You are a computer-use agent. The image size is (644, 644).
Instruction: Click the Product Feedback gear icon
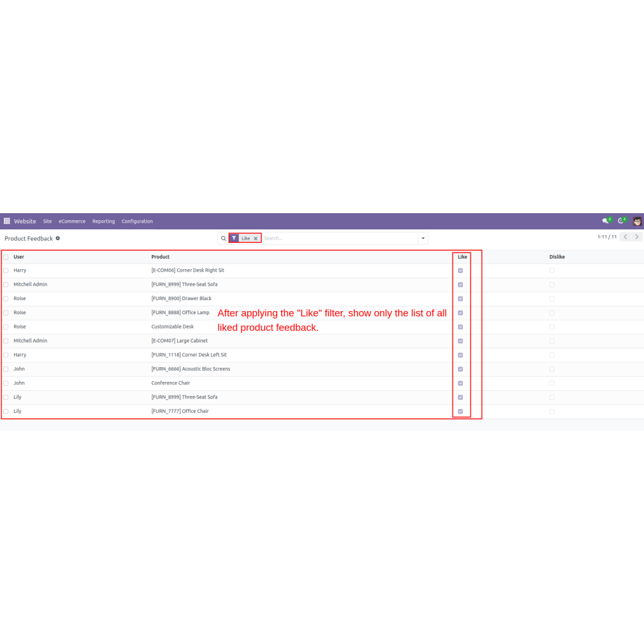(58, 238)
